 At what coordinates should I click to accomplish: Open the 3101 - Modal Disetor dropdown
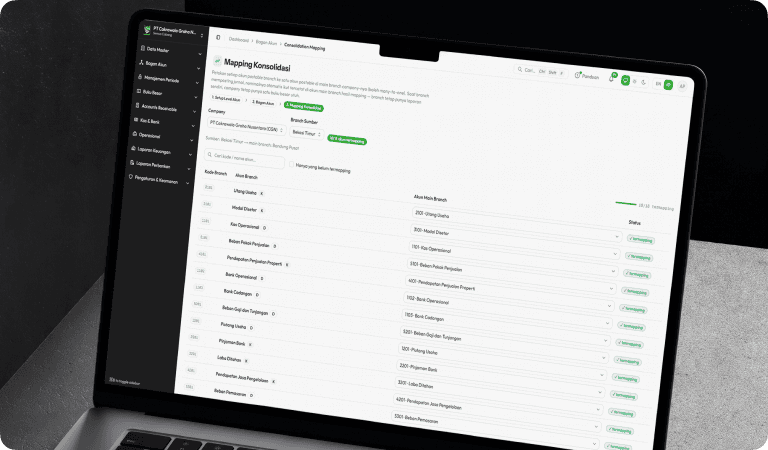tap(515, 242)
